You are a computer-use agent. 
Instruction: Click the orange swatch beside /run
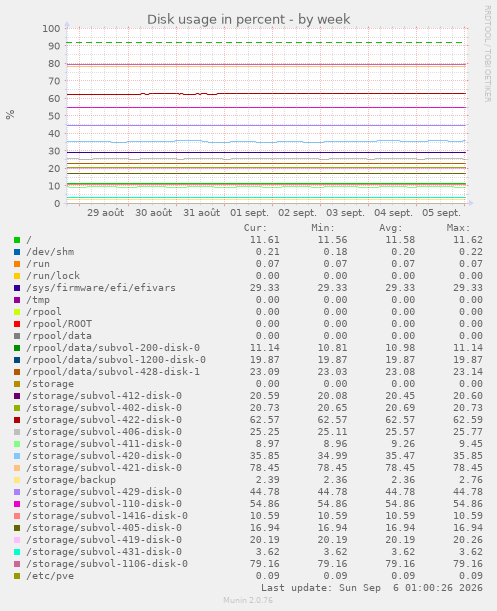[x=17, y=264]
